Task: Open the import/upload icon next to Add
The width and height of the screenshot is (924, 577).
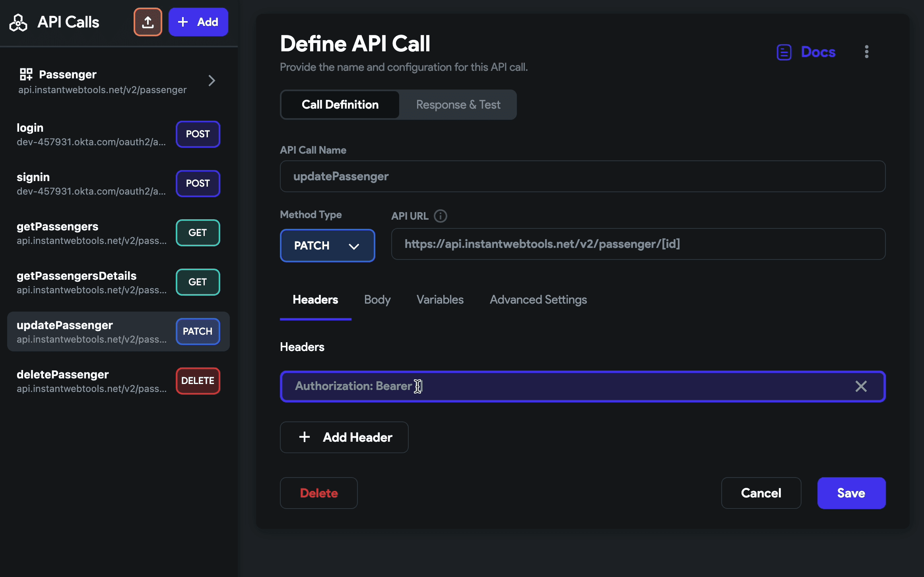Action: (148, 22)
